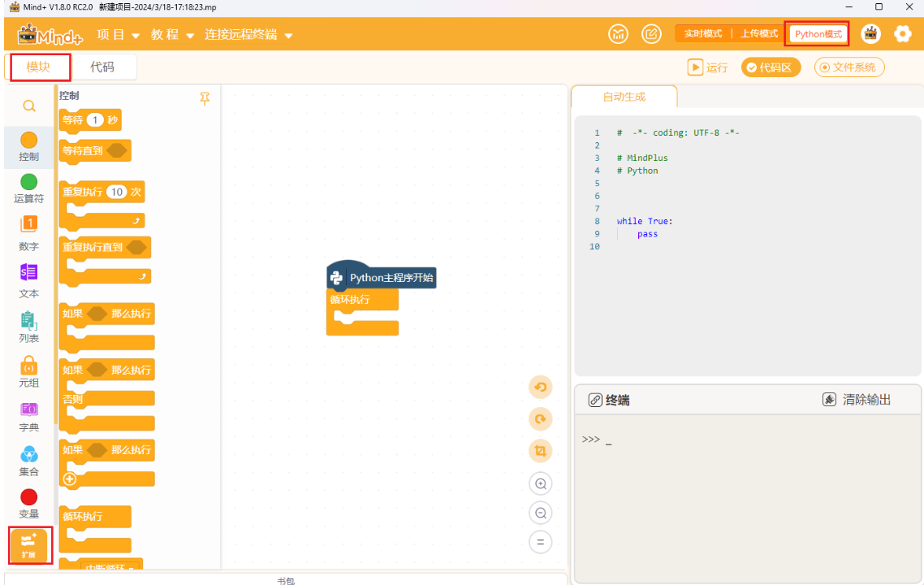The image size is (924, 585).
Task: Select the 文本 category icon
Action: (x=29, y=272)
